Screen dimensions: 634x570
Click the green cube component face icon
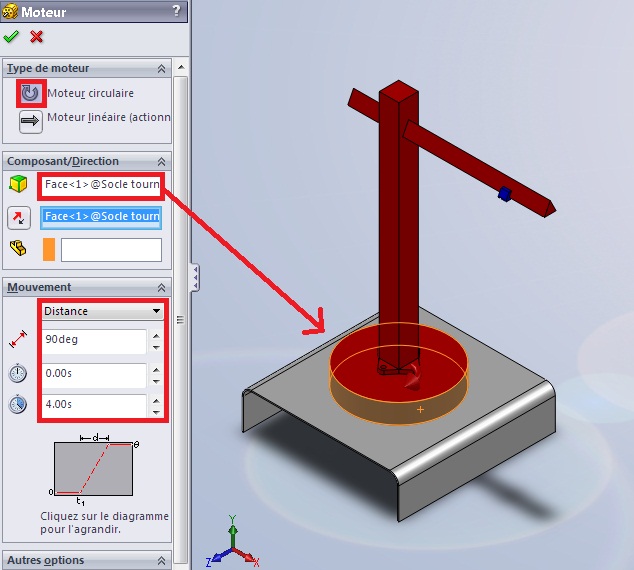tap(18, 186)
